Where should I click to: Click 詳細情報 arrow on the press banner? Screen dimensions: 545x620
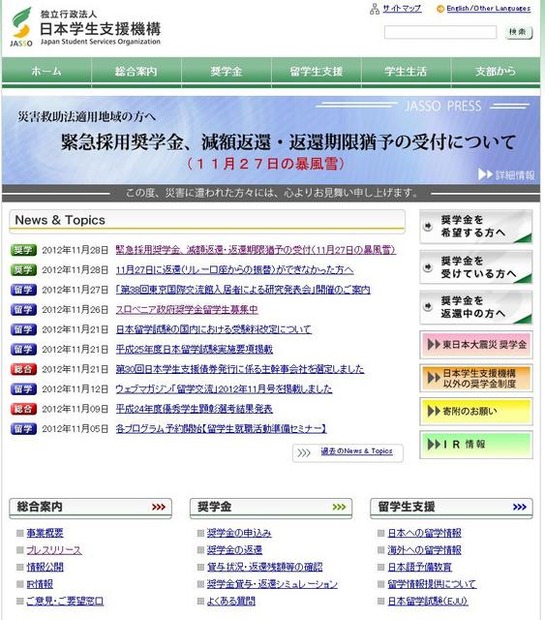pyautogui.click(x=506, y=174)
